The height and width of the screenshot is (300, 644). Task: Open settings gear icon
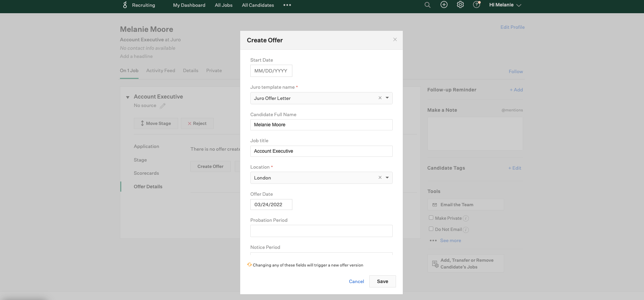(x=460, y=4)
